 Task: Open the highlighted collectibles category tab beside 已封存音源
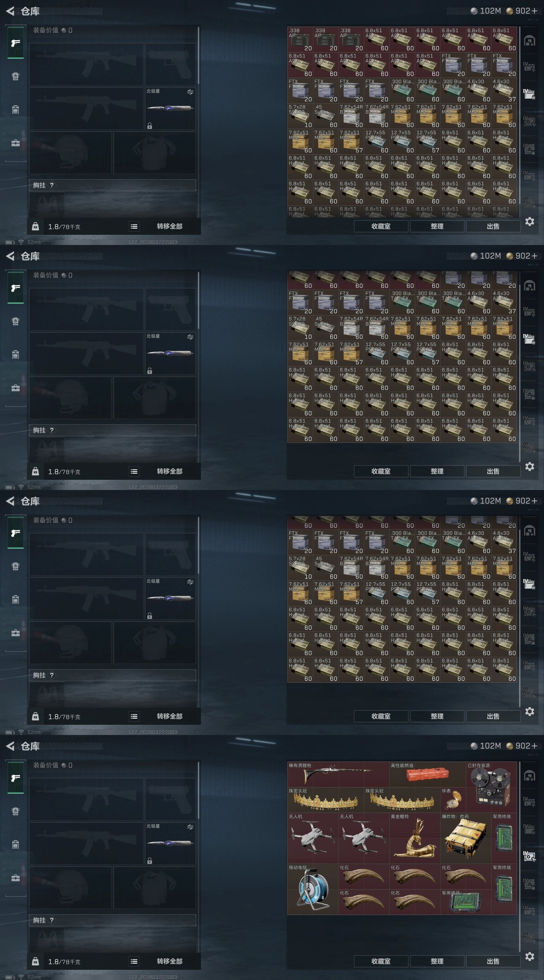click(x=530, y=856)
